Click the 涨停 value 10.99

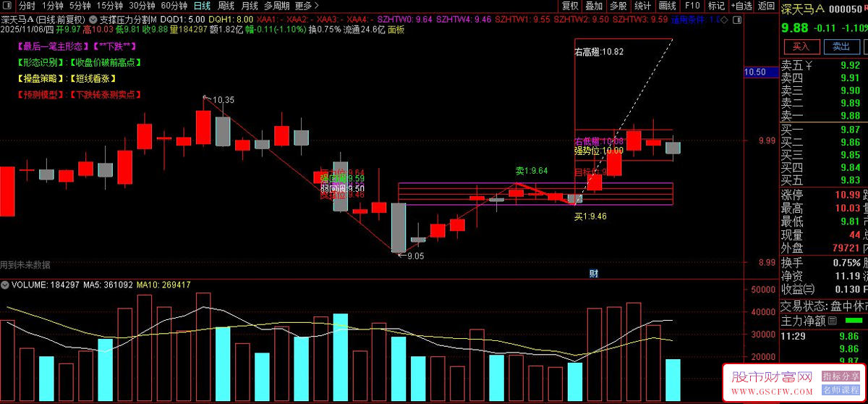click(x=846, y=195)
